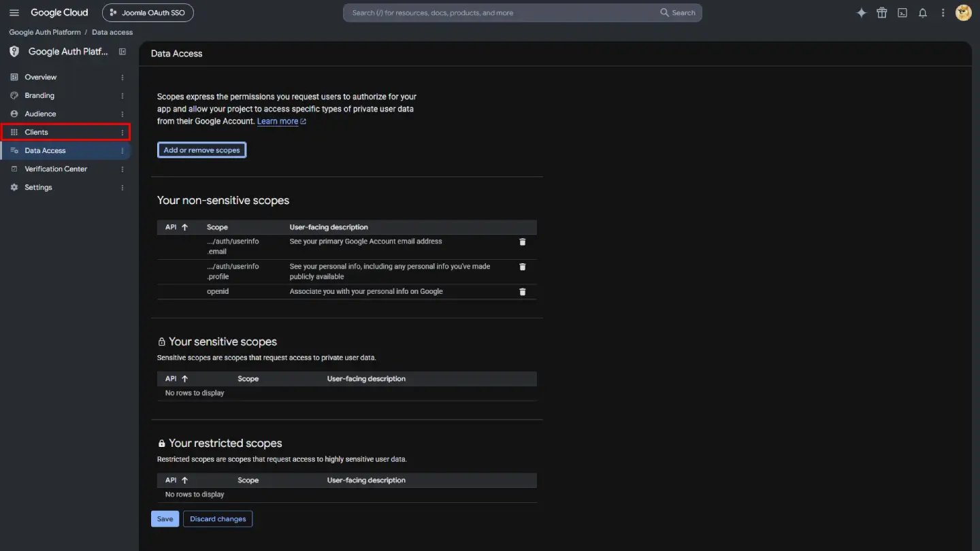Open the top bar three-dot menu
This screenshot has width=980, height=551.
(x=943, y=13)
